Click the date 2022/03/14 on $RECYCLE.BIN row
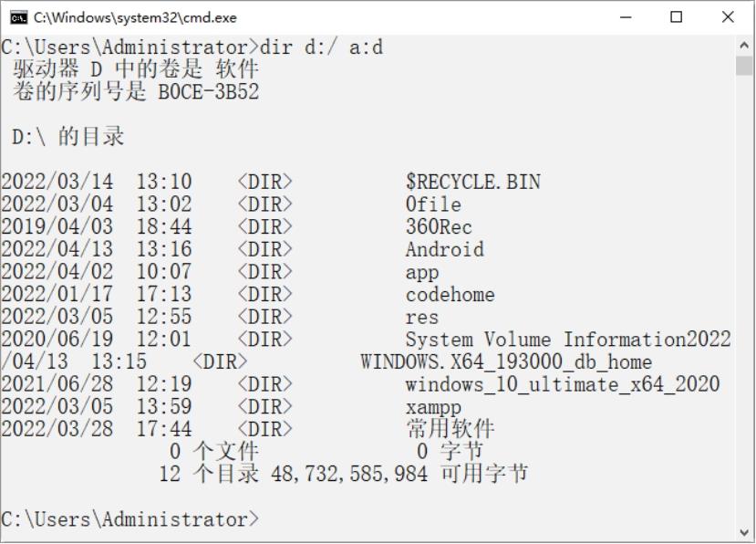Image resolution: width=756 pixels, height=544 pixels. pos(57,182)
